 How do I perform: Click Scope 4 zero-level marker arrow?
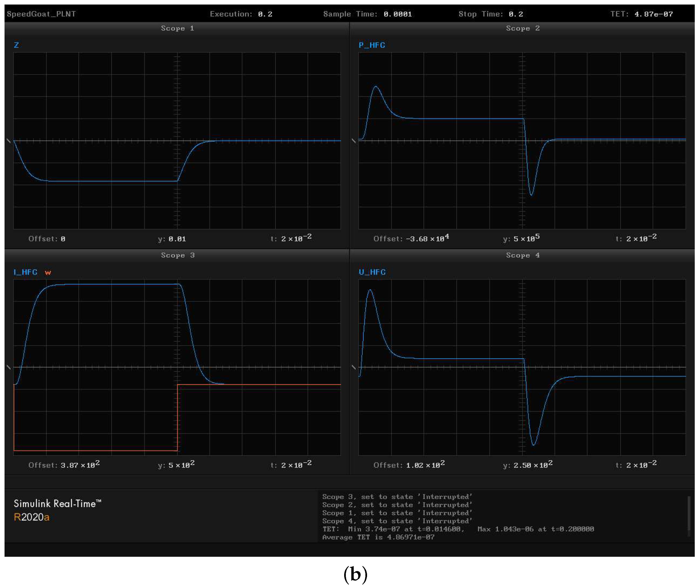coord(354,367)
